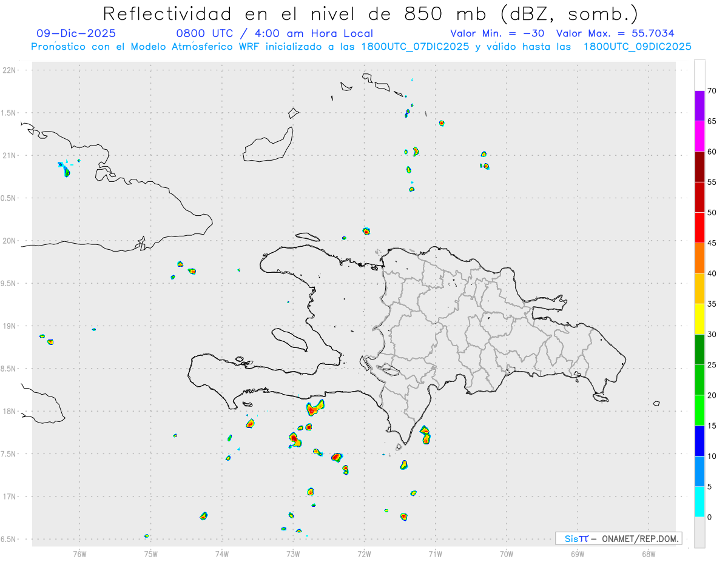Click the gray below-zero legend segment

coord(699,532)
